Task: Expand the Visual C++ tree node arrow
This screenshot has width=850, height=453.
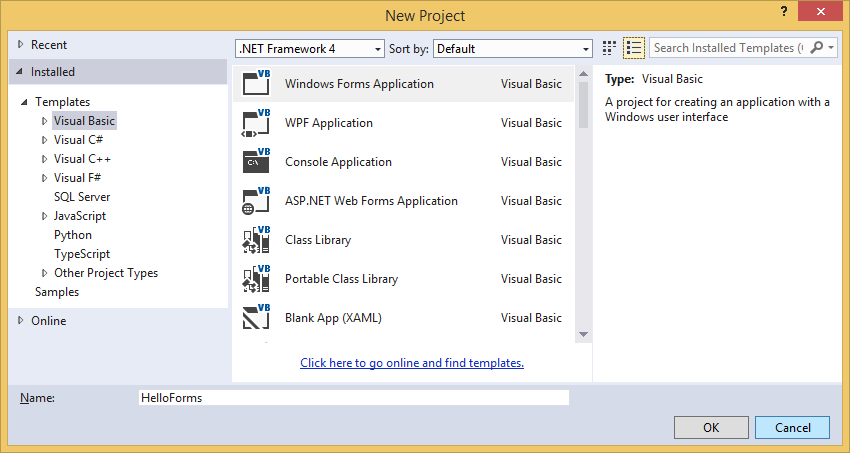Action: pos(44,159)
